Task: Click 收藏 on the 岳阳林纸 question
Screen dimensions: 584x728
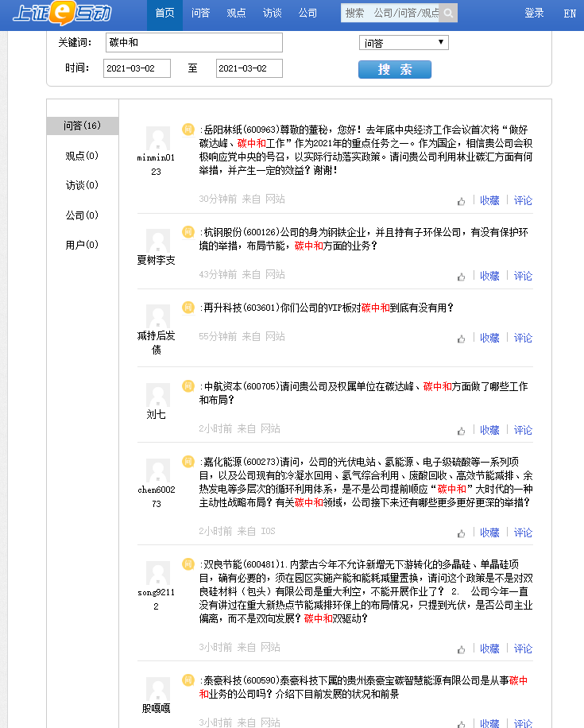Action: pos(489,200)
